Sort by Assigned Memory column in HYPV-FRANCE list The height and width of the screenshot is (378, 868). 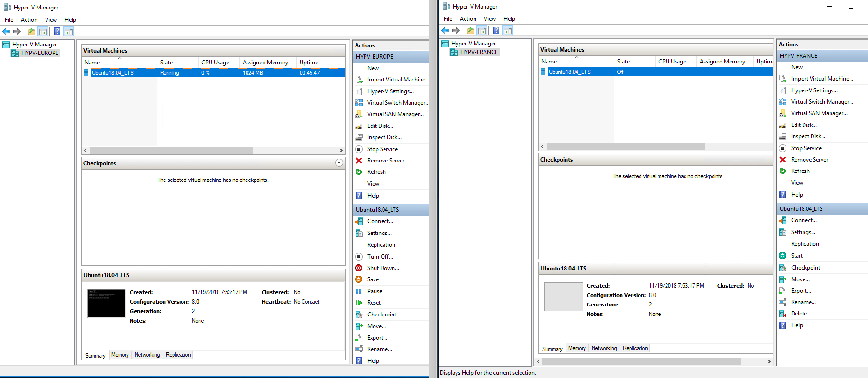point(725,62)
